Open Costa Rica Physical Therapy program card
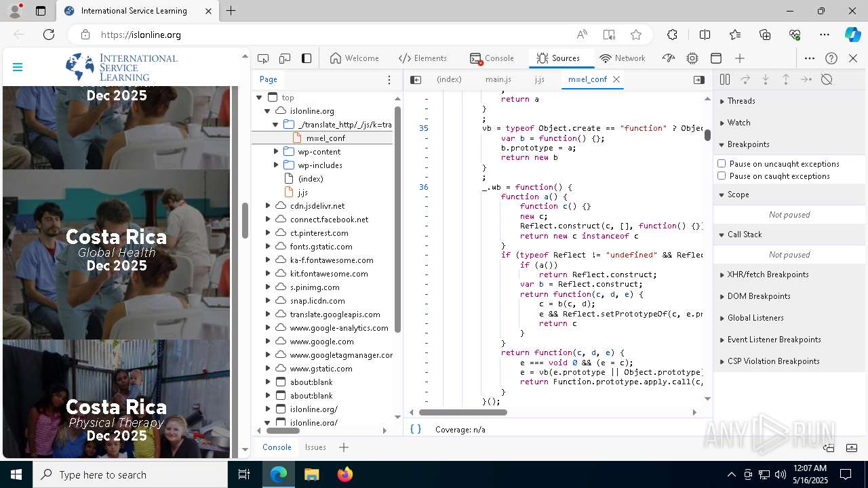868x488 pixels. click(x=117, y=399)
